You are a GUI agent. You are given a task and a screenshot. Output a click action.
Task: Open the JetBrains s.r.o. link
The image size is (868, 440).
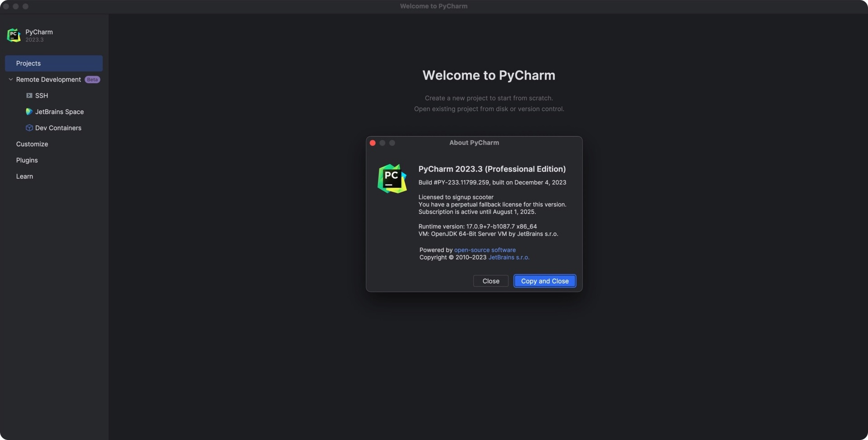pos(509,257)
